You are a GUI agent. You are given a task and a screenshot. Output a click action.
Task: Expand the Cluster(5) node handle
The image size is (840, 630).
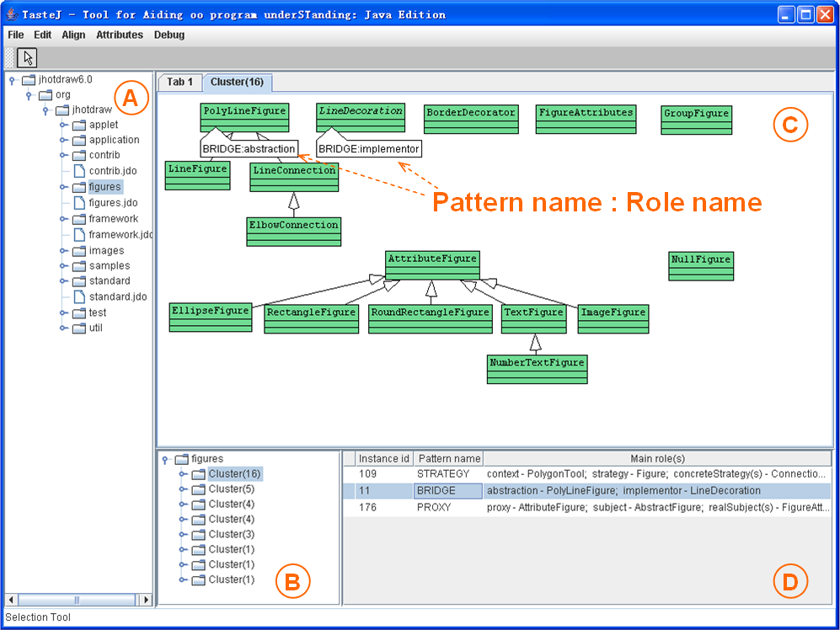pyautogui.click(x=183, y=489)
